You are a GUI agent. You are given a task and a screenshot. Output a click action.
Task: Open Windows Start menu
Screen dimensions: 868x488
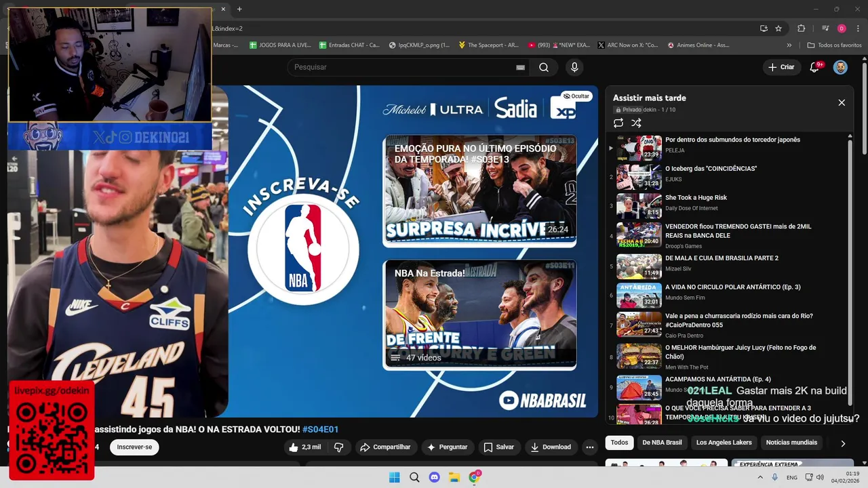pos(394,477)
